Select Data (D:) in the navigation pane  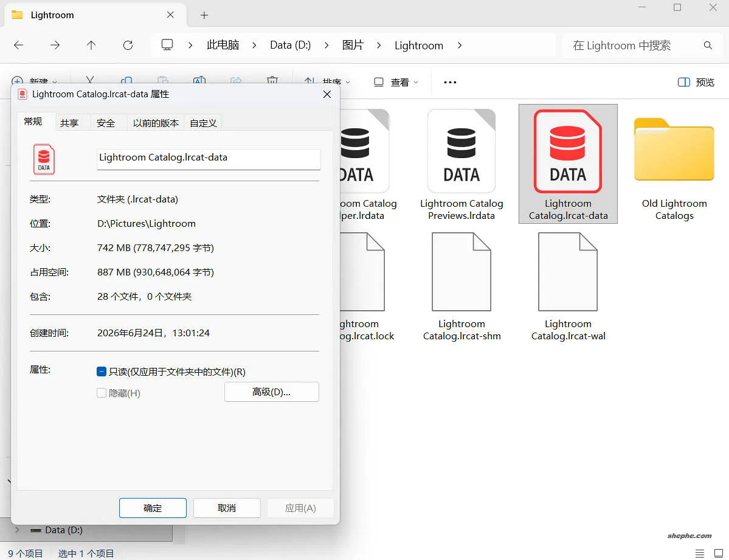pyautogui.click(x=63, y=530)
